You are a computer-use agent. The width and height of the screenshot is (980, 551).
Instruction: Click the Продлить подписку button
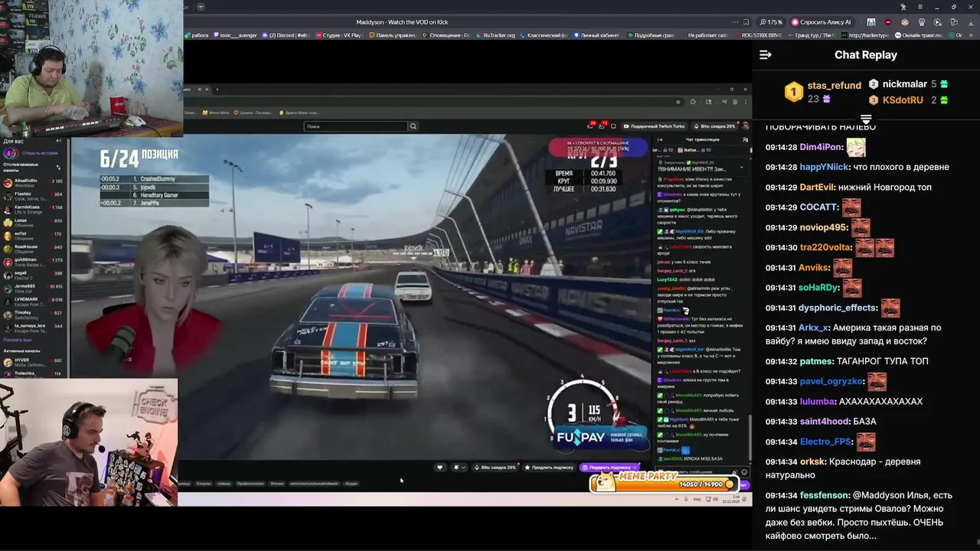[x=550, y=467]
